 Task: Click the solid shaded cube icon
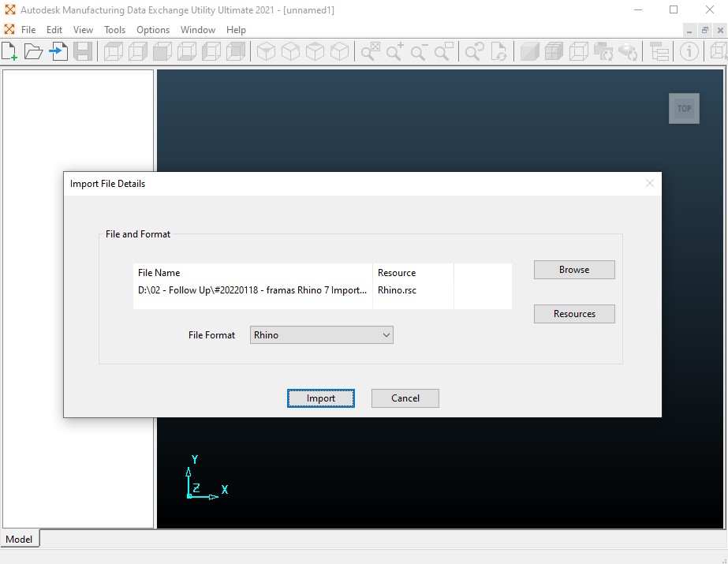[x=529, y=51]
